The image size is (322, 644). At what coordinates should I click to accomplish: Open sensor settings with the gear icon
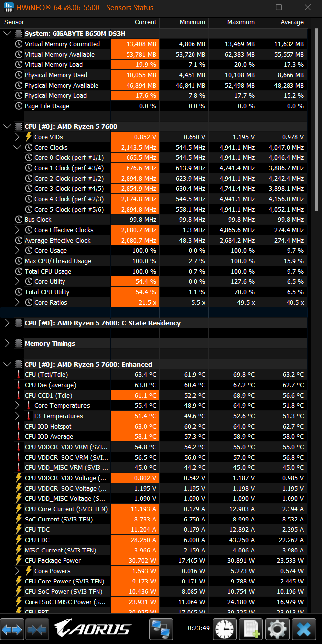[278, 629]
